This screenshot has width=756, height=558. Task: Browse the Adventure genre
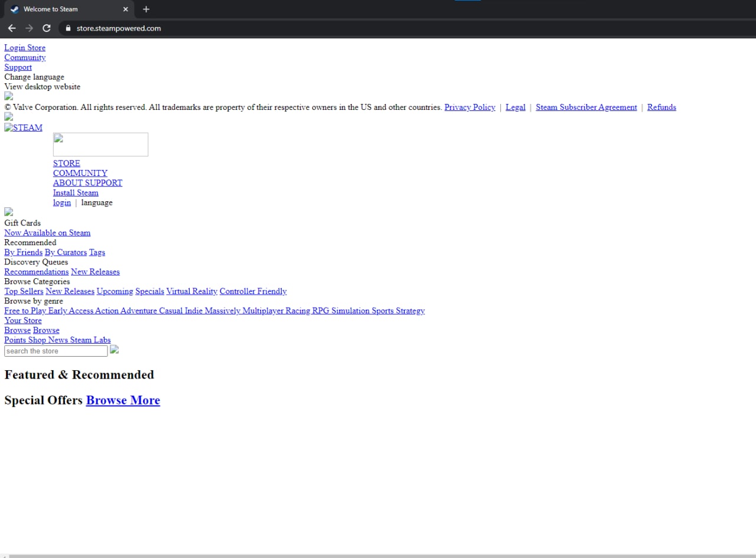139,311
